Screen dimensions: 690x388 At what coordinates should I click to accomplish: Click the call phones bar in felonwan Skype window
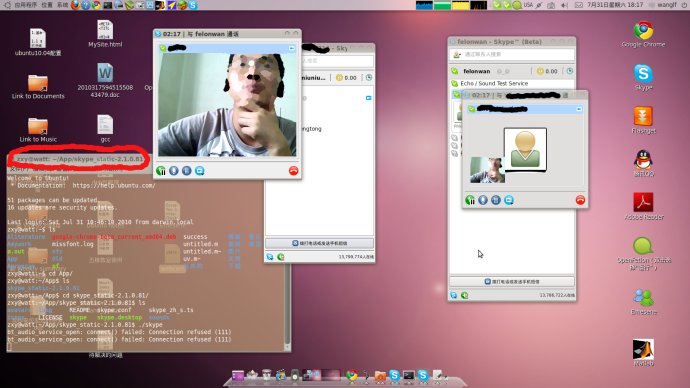tap(512, 281)
